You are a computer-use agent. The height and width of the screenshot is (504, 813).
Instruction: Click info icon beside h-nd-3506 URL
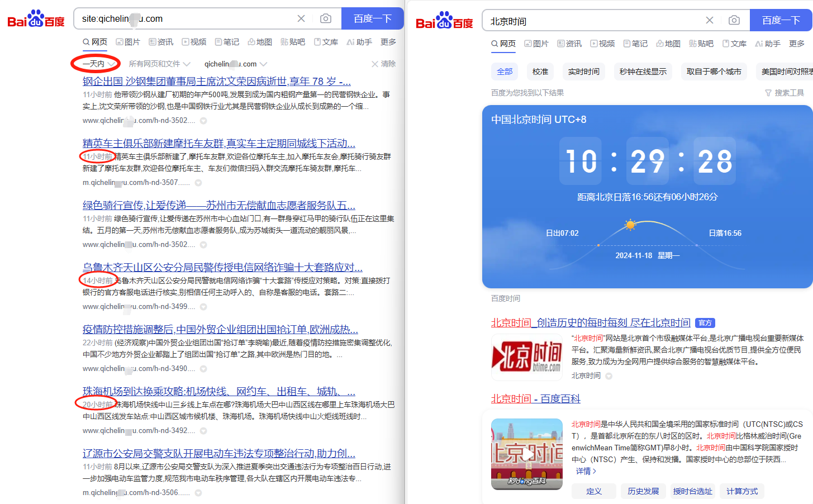pos(198,493)
